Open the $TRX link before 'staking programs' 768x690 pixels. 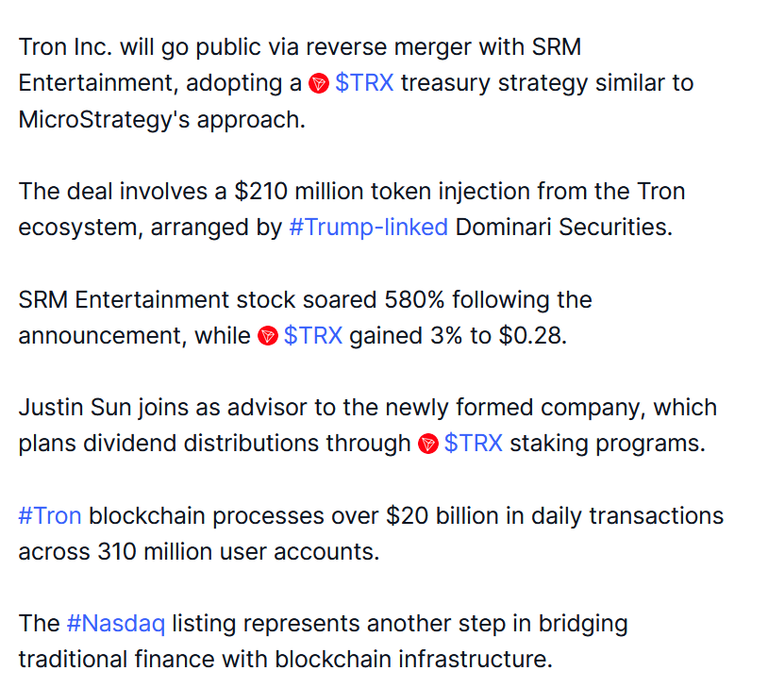[473, 443]
